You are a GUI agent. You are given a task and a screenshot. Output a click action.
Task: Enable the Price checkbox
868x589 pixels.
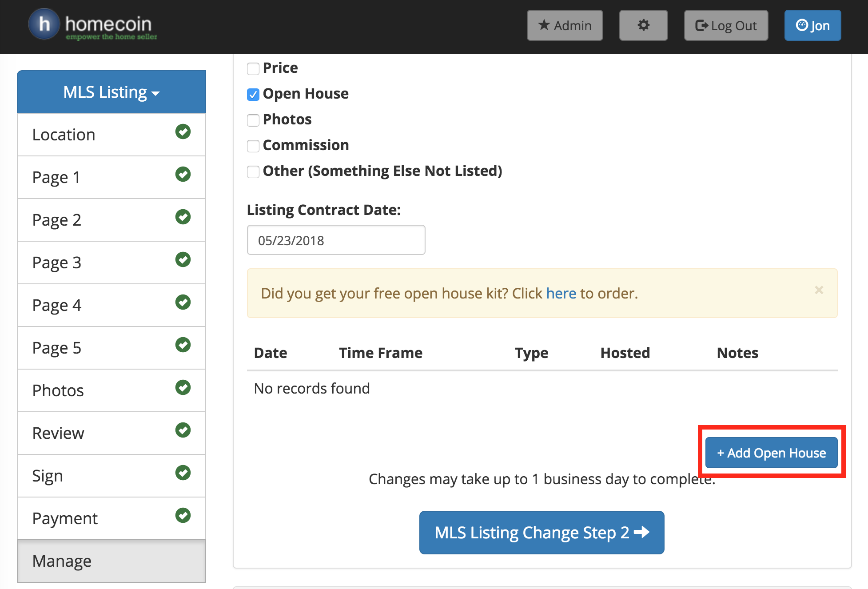(253, 69)
